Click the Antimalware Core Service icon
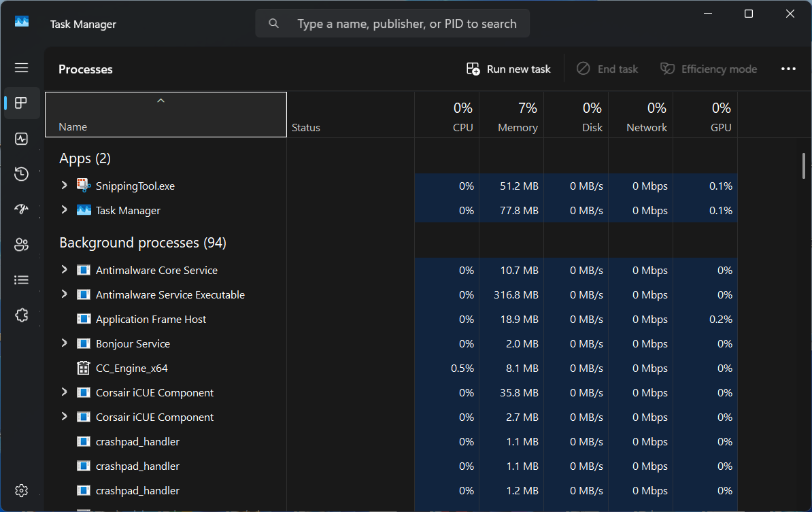 [84, 270]
